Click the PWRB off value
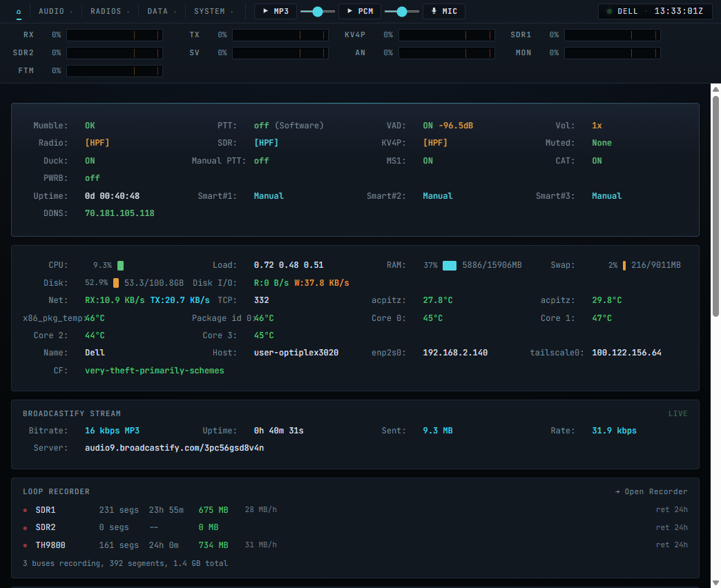 pyautogui.click(x=92, y=178)
